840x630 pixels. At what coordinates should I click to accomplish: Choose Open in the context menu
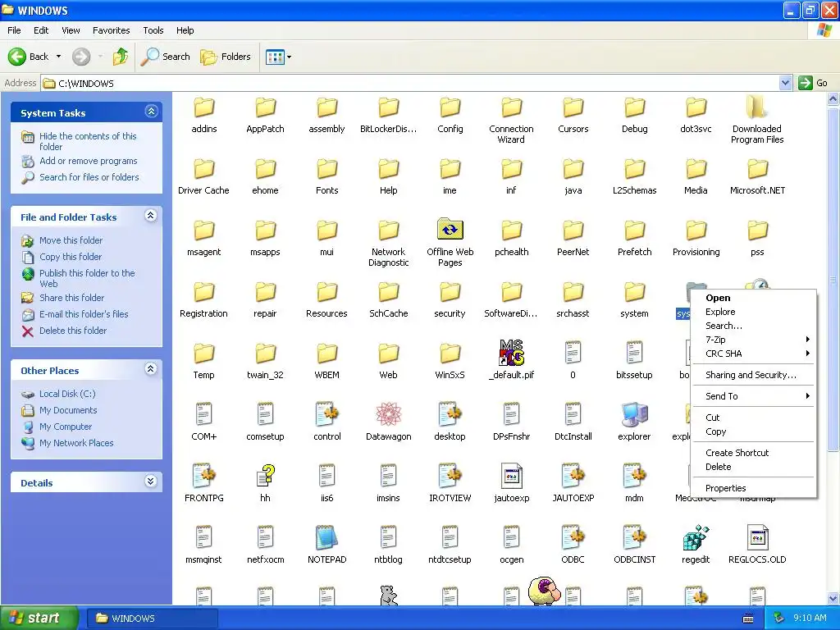pyautogui.click(x=753, y=298)
